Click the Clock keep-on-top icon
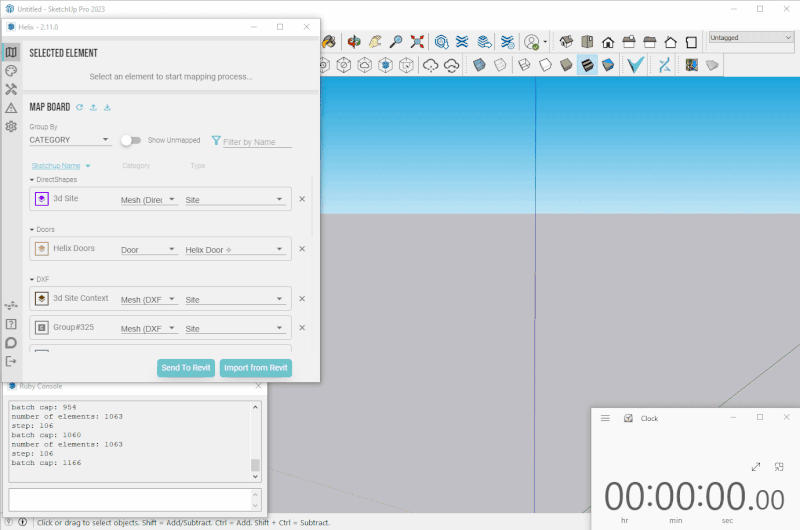The height and width of the screenshot is (530, 800). 779,467
